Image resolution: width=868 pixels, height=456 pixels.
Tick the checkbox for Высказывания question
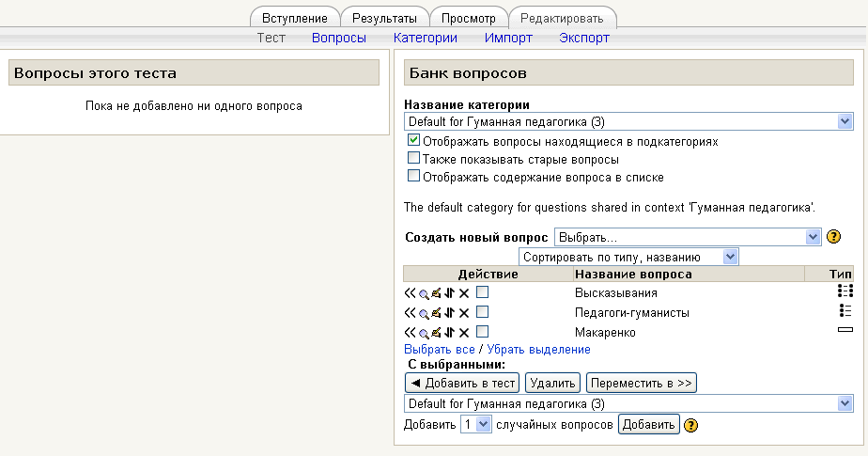(x=482, y=292)
